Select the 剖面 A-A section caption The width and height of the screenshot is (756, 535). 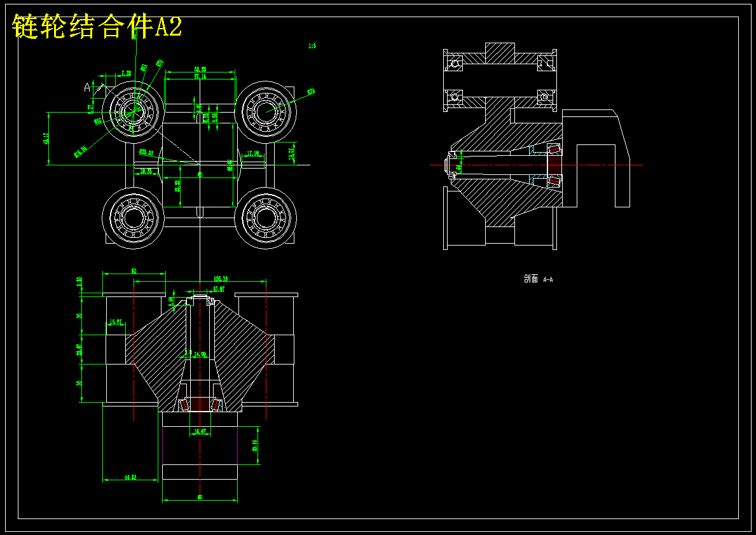[x=538, y=279]
